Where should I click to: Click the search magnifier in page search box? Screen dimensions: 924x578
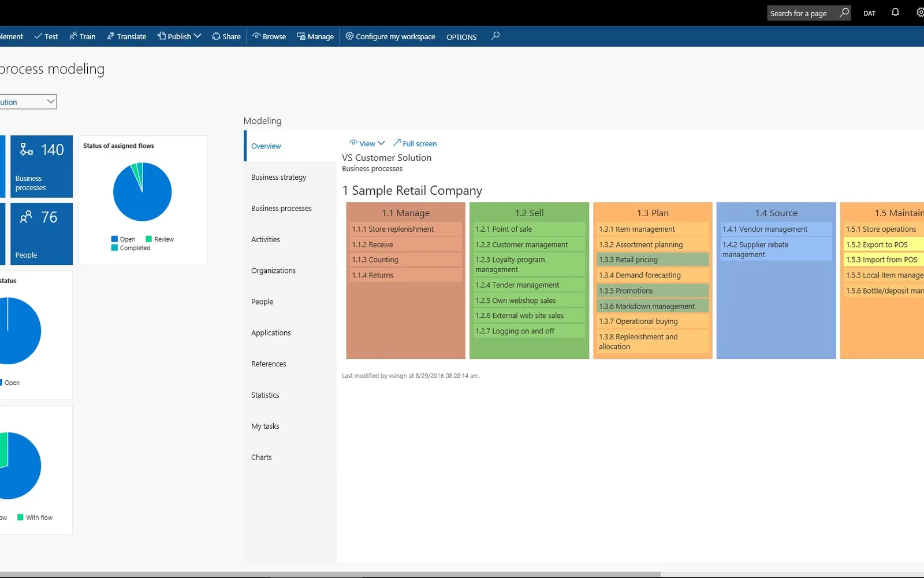pos(844,12)
